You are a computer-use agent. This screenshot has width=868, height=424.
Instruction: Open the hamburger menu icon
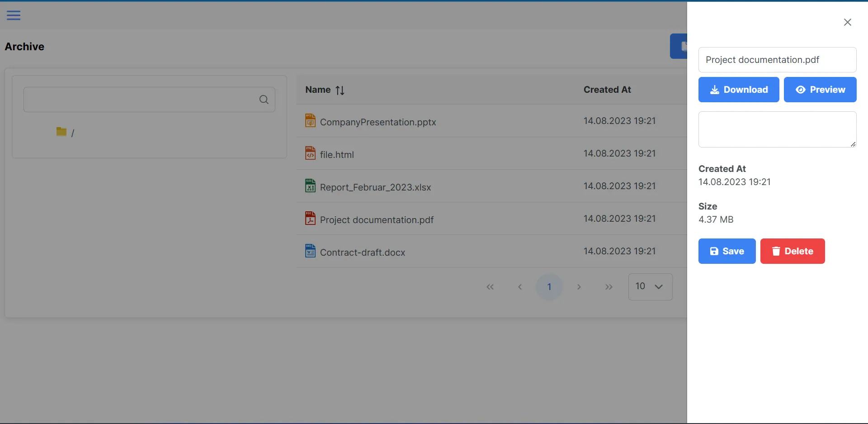click(x=14, y=15)
